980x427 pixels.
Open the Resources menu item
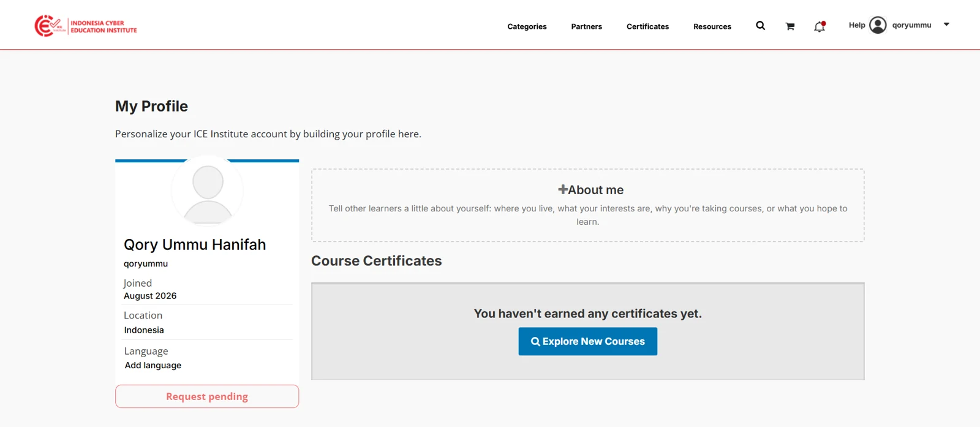point(712,26)
